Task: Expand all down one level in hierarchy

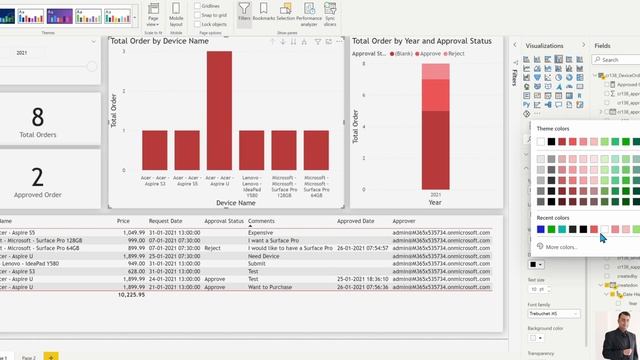Action: [x=304, y=42]
